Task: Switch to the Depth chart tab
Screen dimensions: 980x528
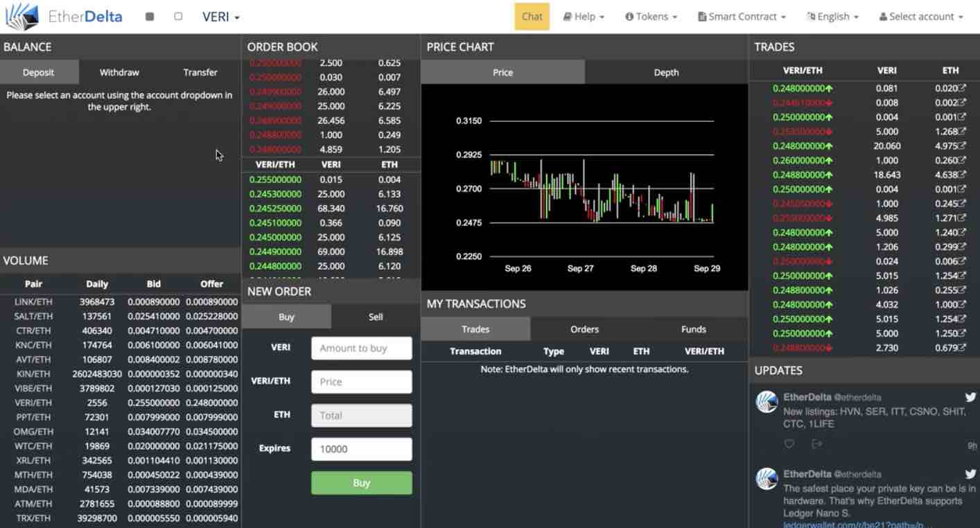Action: (666, 72)
